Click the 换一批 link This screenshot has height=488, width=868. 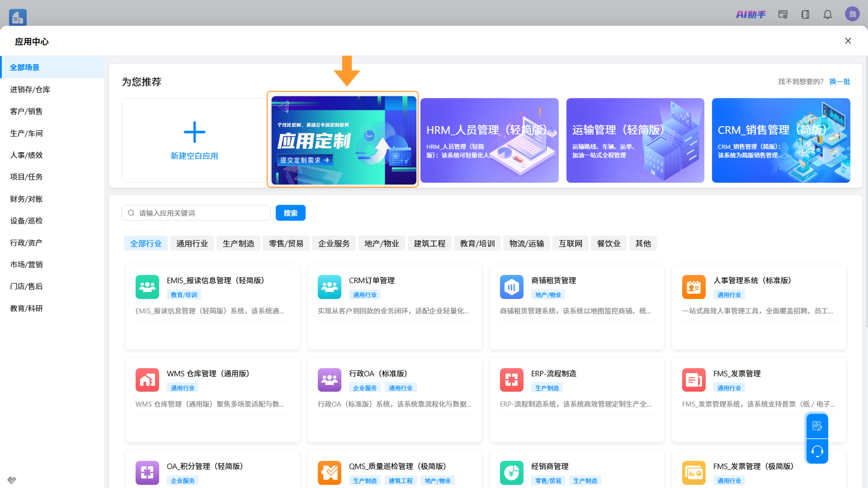tap(840, 82)
